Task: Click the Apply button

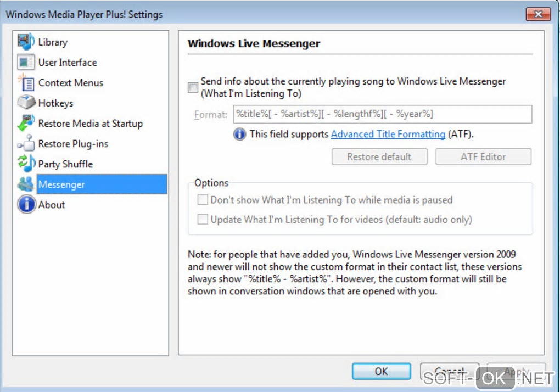Action: 516,372
